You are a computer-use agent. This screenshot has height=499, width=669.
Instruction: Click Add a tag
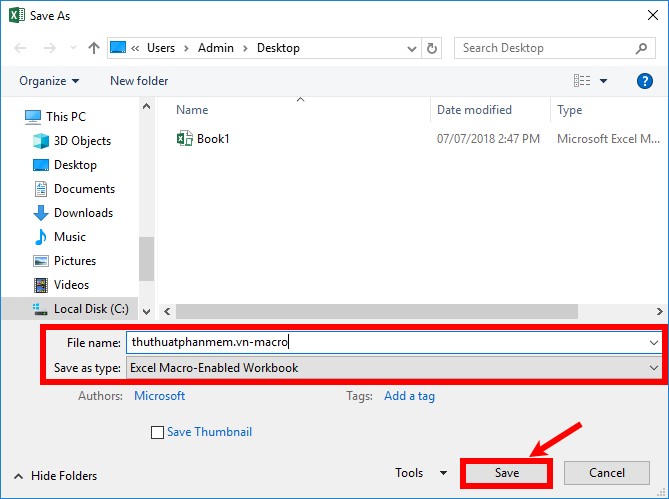[409, 396]
